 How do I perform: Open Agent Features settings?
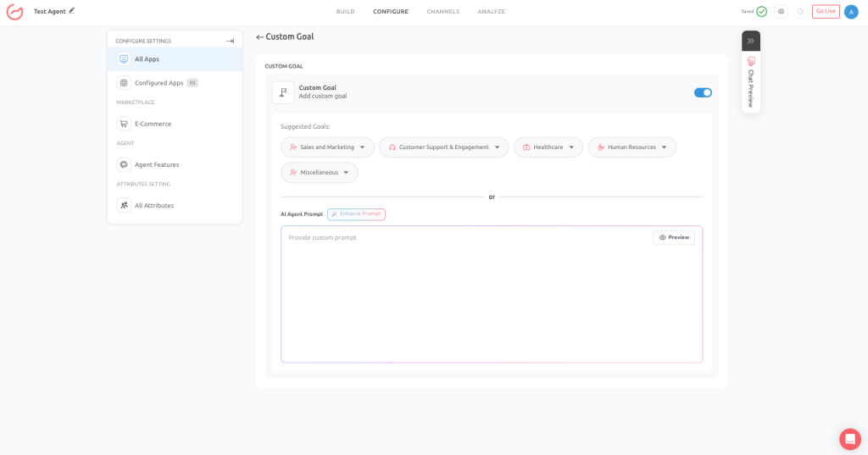pyautogui.click(x=175, y=164)
